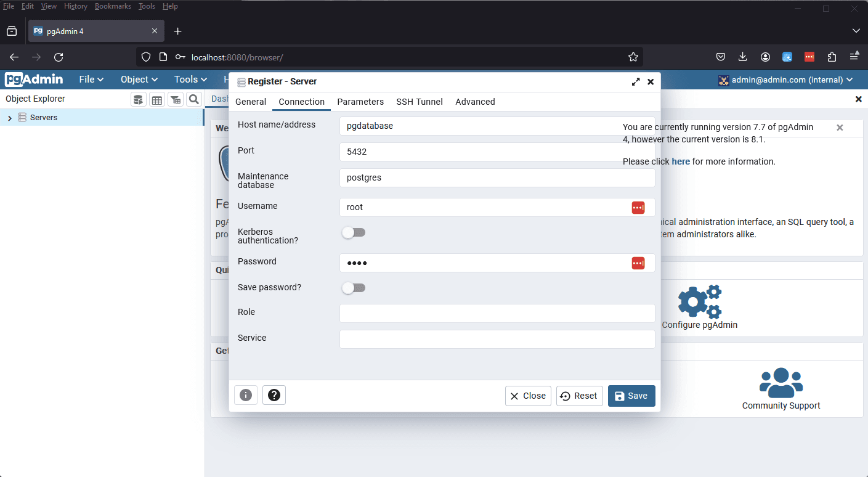Bookmark this page with the star icon
Image resolution: width=868 pixels, height=477 pixels.
click(633, 57)
